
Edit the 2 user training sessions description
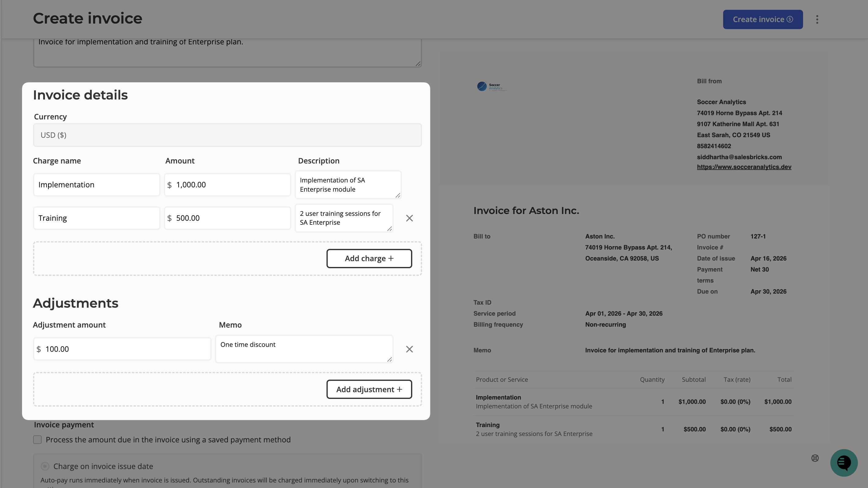343,218
